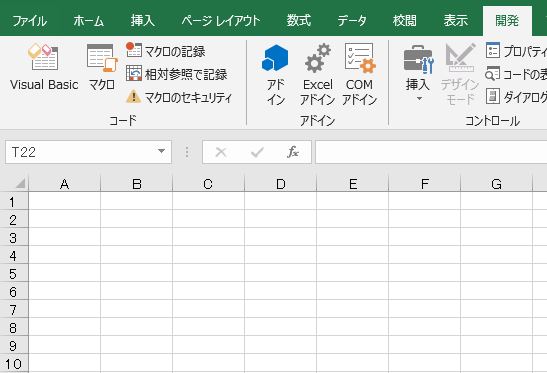Click the Select All corner triangle
547x373 pixels.
(x=20, y=183)
